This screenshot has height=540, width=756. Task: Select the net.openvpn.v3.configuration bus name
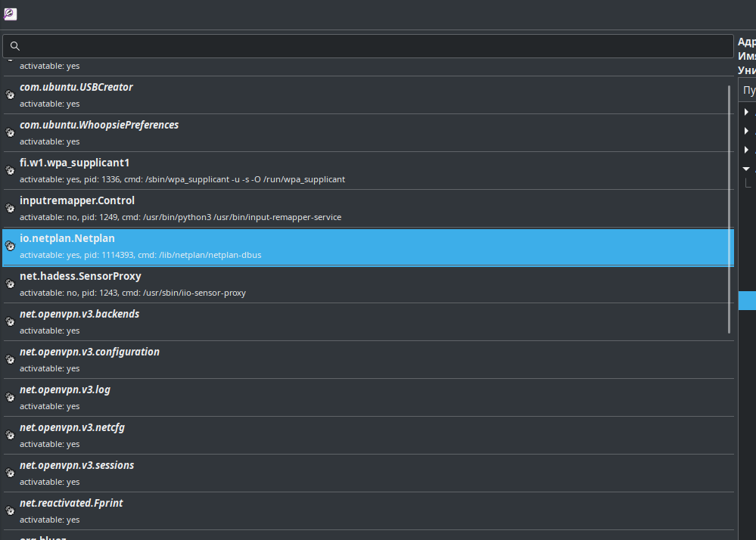pos(89,352)
